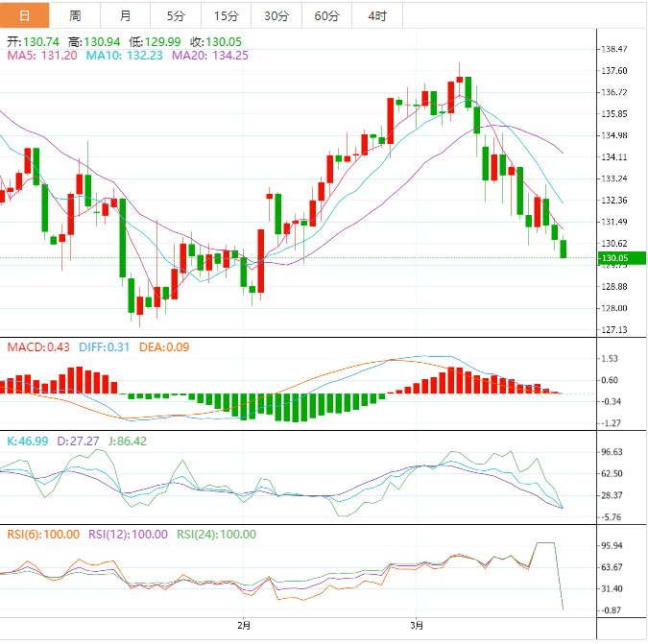Click the 138.47 price axis label

coord(614,49)
